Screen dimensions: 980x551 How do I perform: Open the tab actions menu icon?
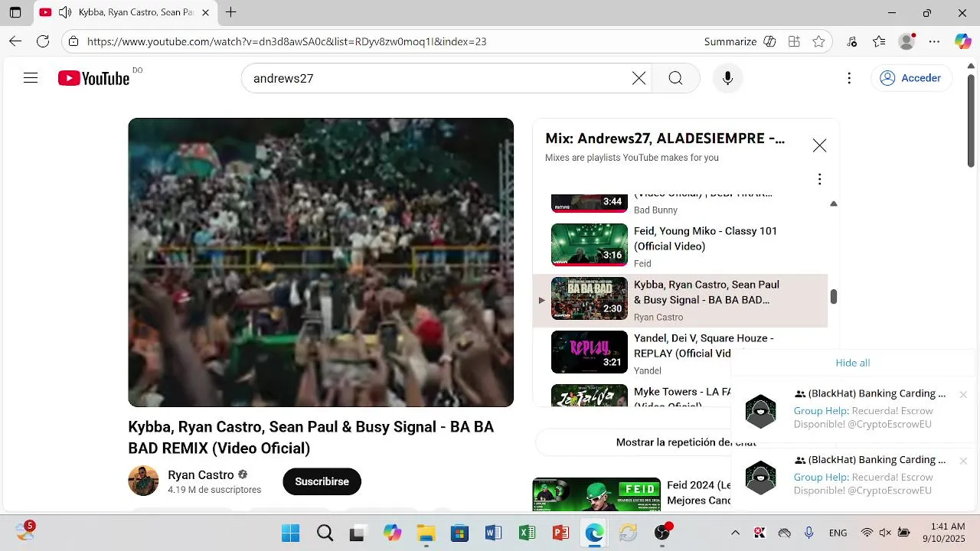15,12
